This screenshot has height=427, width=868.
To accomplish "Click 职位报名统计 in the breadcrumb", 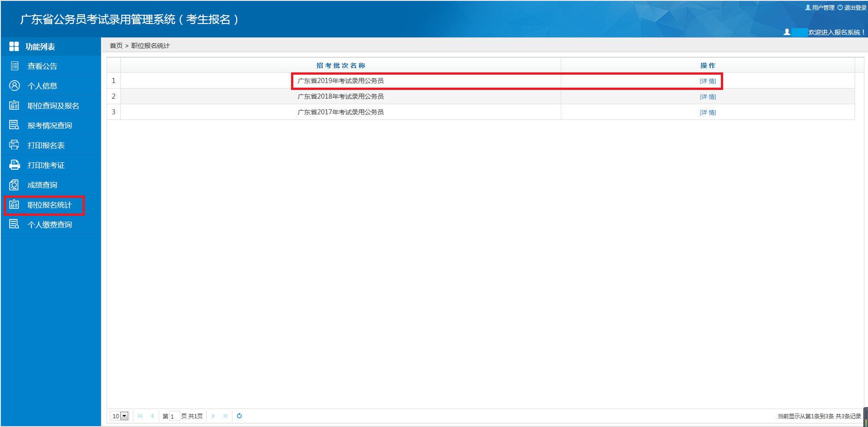I will tap(150, 46).
